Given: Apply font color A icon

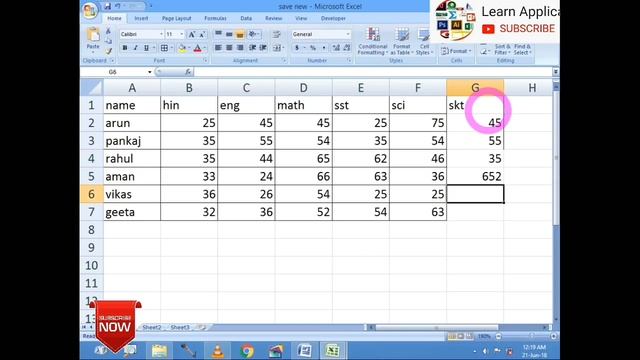Looking at the screenshot, I should [x=198, y=48].
